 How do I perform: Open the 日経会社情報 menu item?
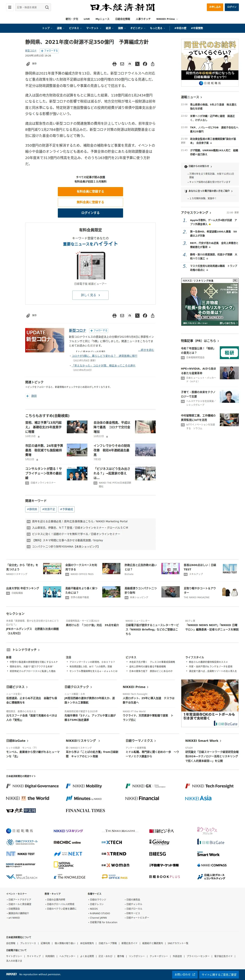click(122, 19)
